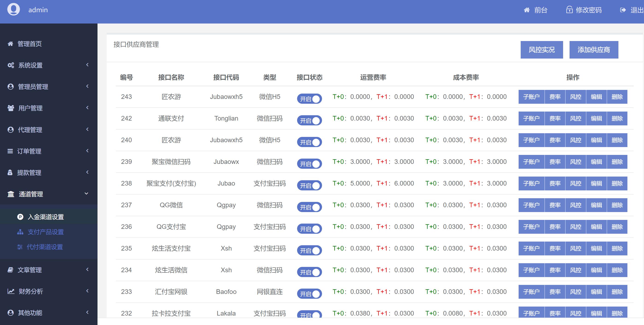Collapse the 通道管理 menu chevron
The width and height of the screenshot is (644, 325).
(x=86, y=194)
